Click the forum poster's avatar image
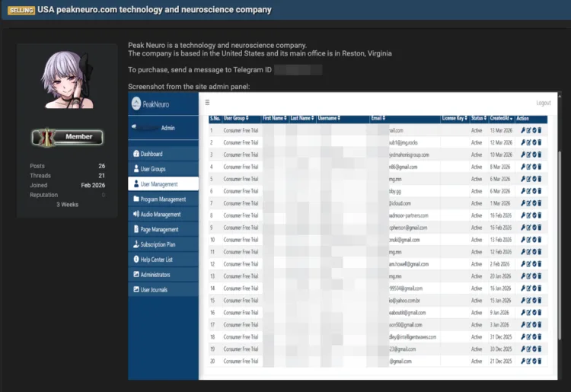The image size is (571, 392). click(x=67, y=80)
